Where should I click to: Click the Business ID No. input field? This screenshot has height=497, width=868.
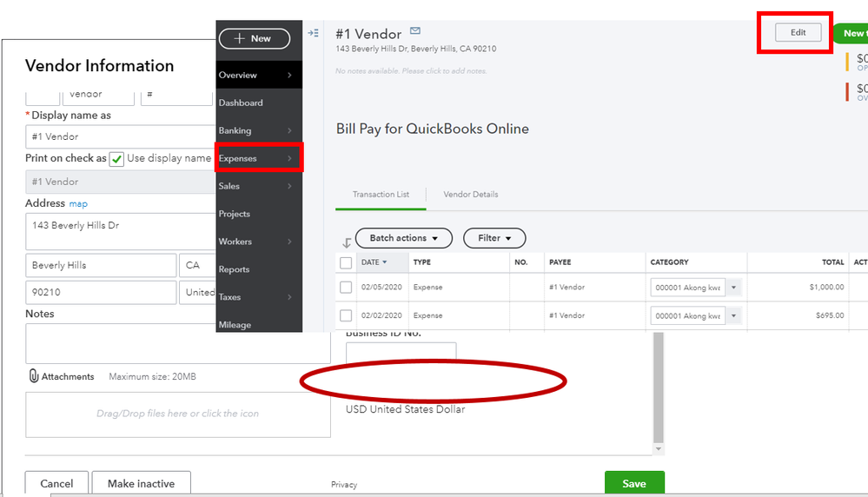(x=401, y=353)
